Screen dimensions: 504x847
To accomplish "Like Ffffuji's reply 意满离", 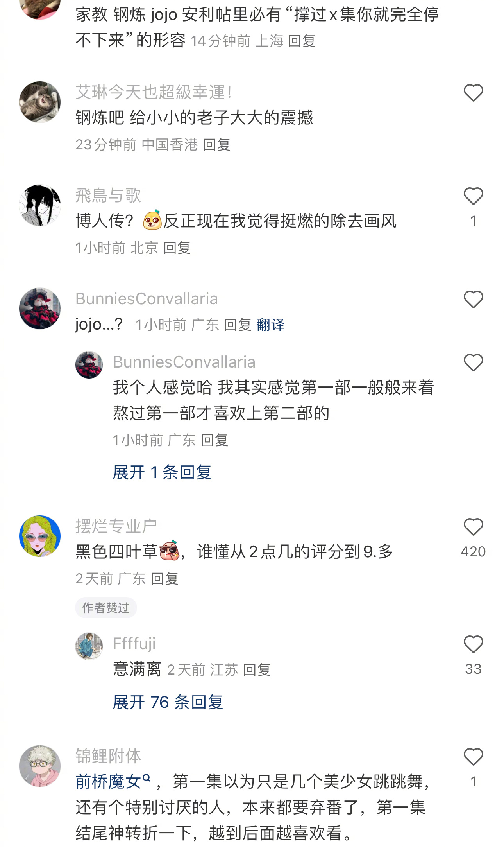I will tap(473, 644).
